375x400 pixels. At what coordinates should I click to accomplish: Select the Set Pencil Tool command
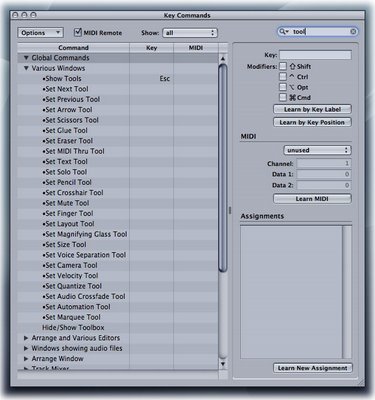point(67,182)
